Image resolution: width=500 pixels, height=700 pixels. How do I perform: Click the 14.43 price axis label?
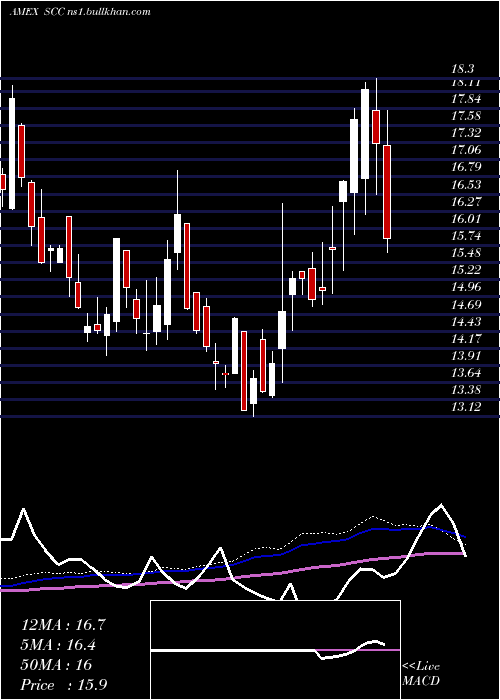tap(466, 322)
